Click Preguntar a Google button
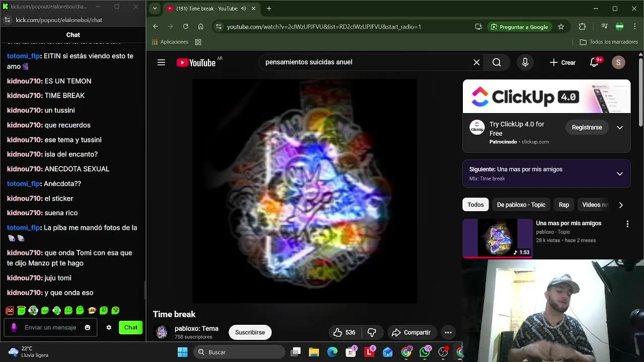The image size is (644, 362). tap(519, 27)
